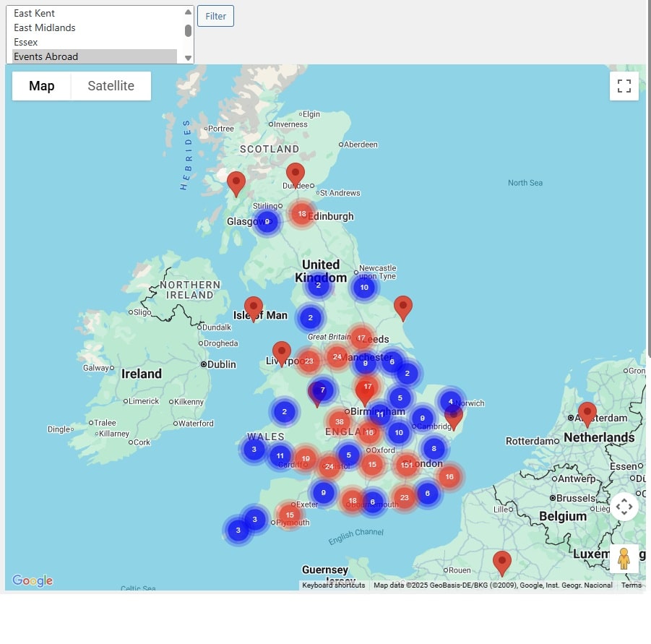Open Keyboard shortcuts for the map

[333, 585]
